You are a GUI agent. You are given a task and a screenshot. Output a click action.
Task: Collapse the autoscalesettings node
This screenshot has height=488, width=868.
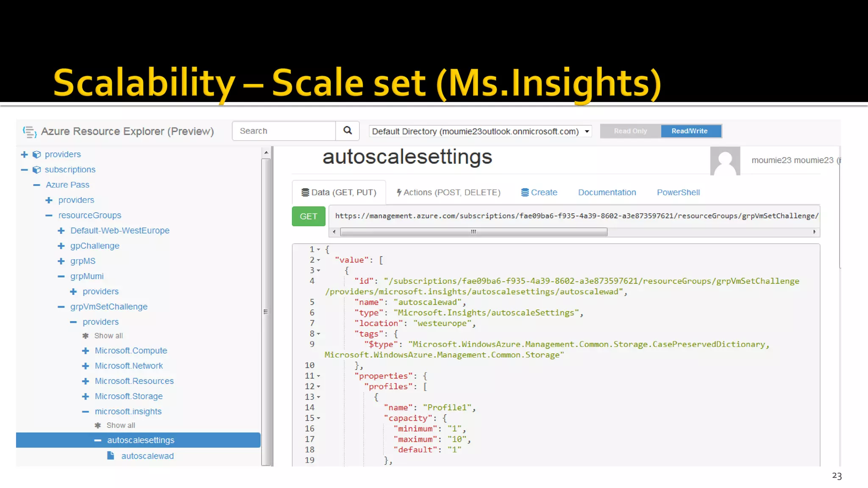point(98,441)
